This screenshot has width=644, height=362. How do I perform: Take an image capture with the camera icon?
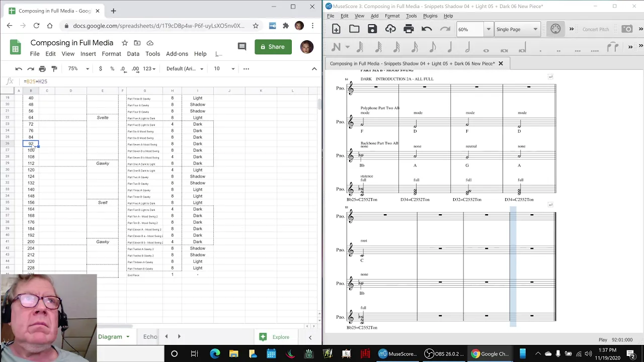(627, 29)
